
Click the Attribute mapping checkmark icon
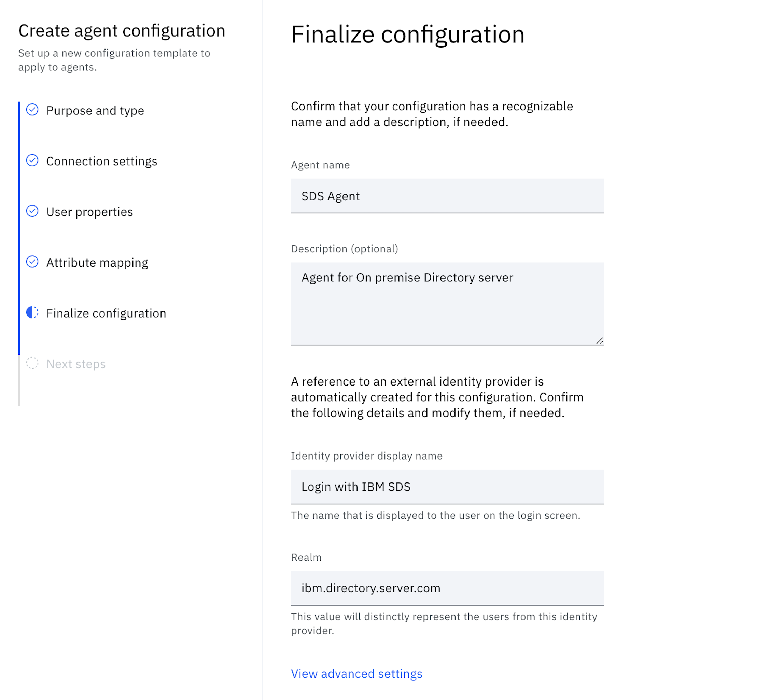32,262
